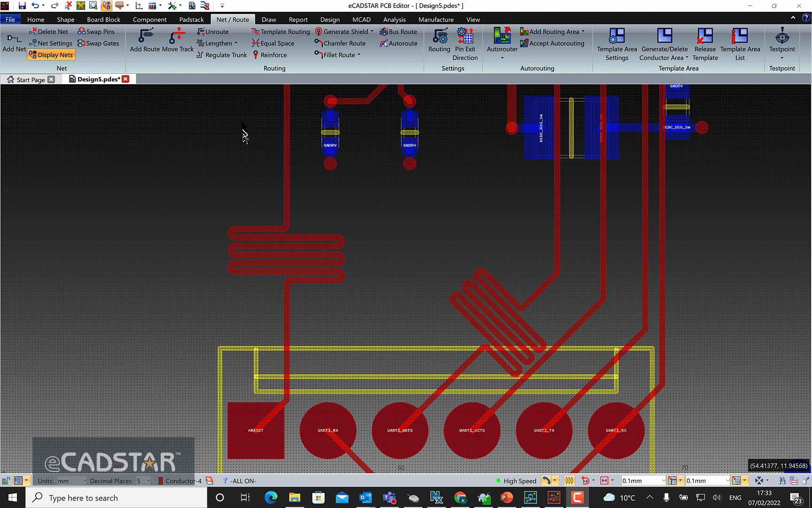The image size is (812, 508).
Task: Click the Reinforce tool
Action: click(x=269, y=55)
